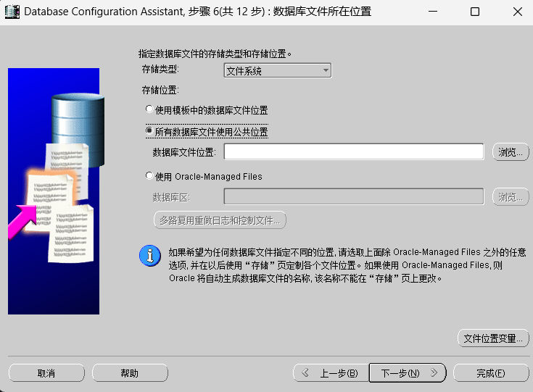Open 文件位置变量 dialog
The height and width of the screenshot is (392, 533).
tap(493, 338)
